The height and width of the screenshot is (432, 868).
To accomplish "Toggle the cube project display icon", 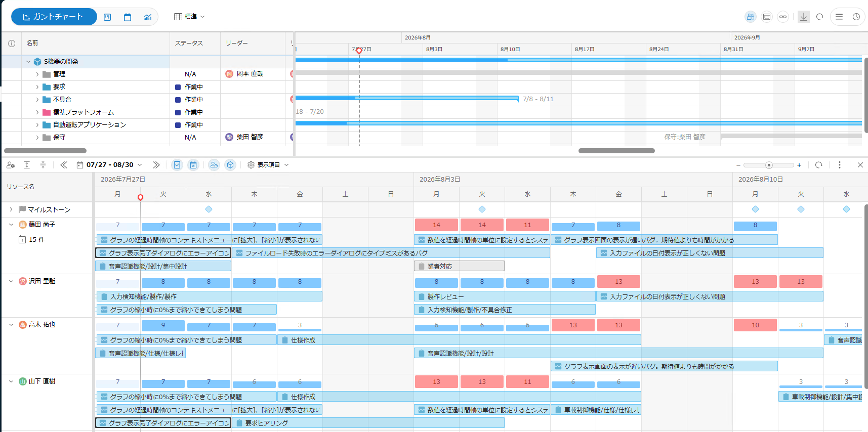I will 230,165.
